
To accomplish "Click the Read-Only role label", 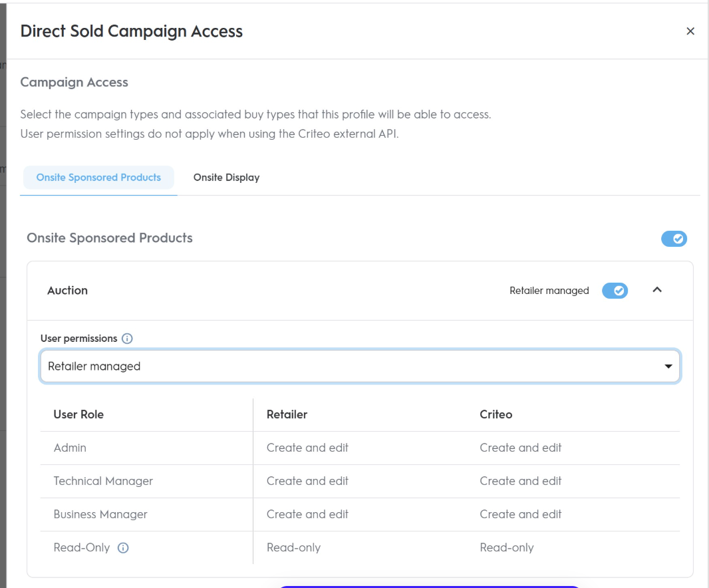I will click(82, 547).
